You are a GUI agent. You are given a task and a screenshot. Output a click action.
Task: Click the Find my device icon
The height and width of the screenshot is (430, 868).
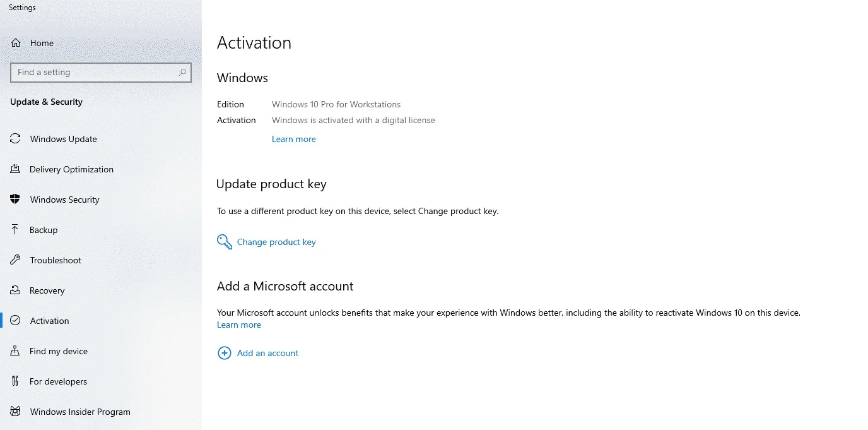pyautogui.click(x=16, y=351)
